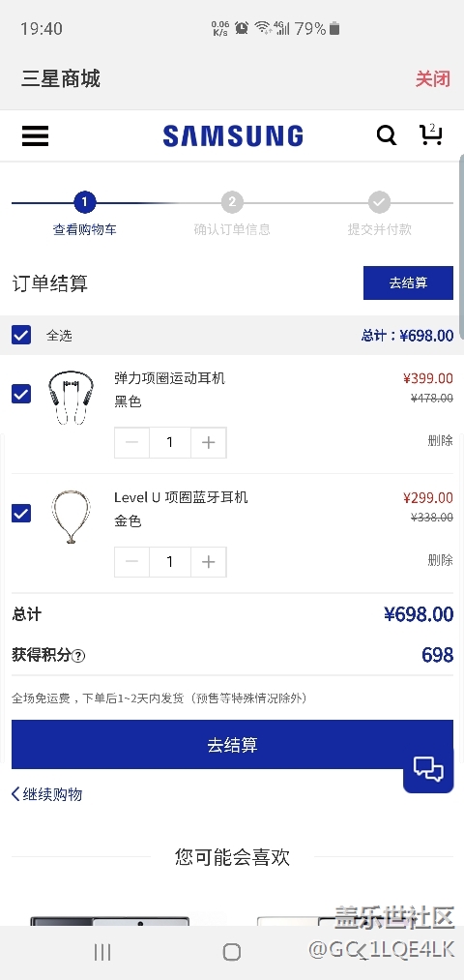Click 继续购物 link
Image resolution: width=464 pixels, height=980 pixels.
[x=46, y=794]
